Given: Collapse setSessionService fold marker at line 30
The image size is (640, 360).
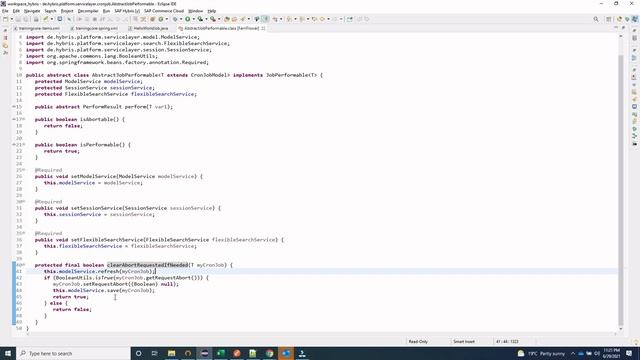Looking at the screenshot, I should [x=24, y=202].
